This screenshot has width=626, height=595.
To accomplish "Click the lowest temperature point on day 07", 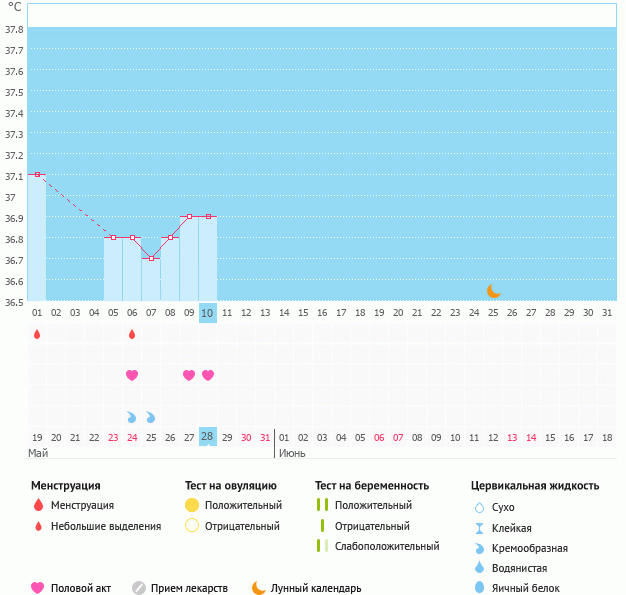I will coord(151,258).
